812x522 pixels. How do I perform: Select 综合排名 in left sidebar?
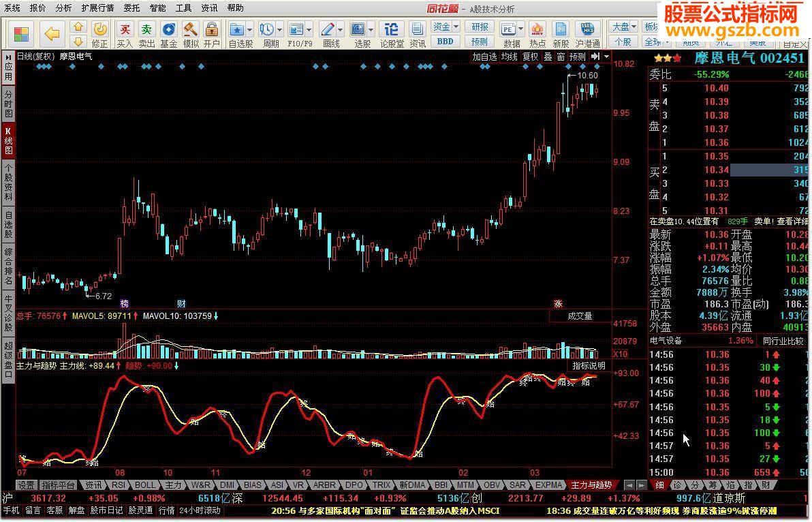tap(8, 266)
